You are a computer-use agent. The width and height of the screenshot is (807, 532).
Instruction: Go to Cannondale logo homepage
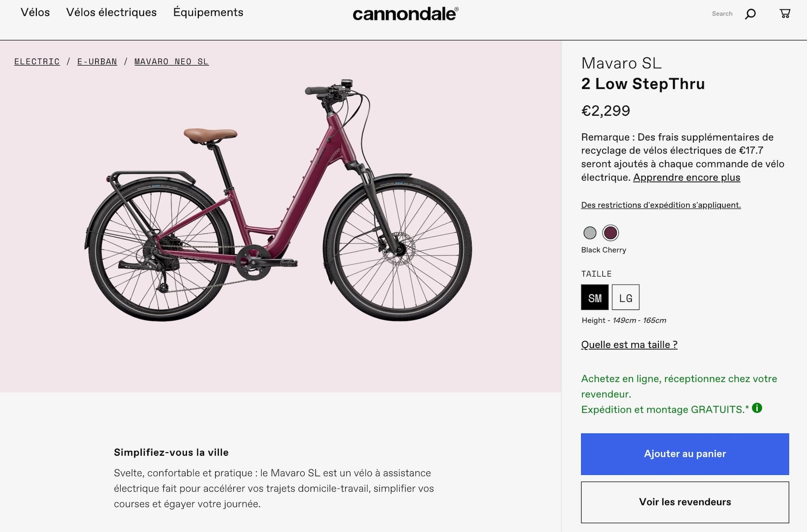click(405, 14)
